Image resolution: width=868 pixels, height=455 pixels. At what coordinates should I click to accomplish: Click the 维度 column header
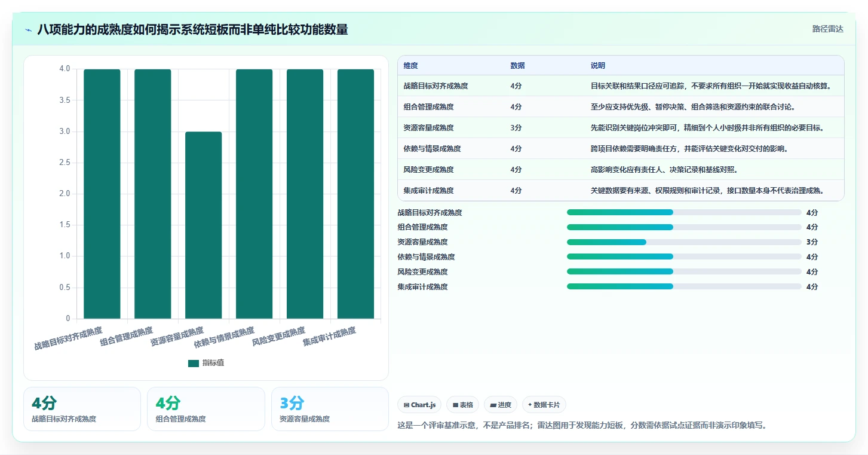pyautogui.click(x=410, y=66)
